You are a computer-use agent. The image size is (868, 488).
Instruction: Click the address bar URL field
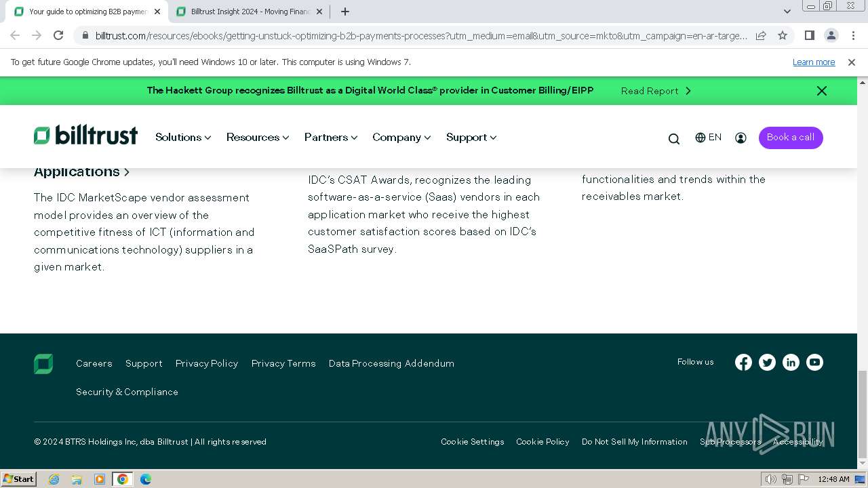420,35
